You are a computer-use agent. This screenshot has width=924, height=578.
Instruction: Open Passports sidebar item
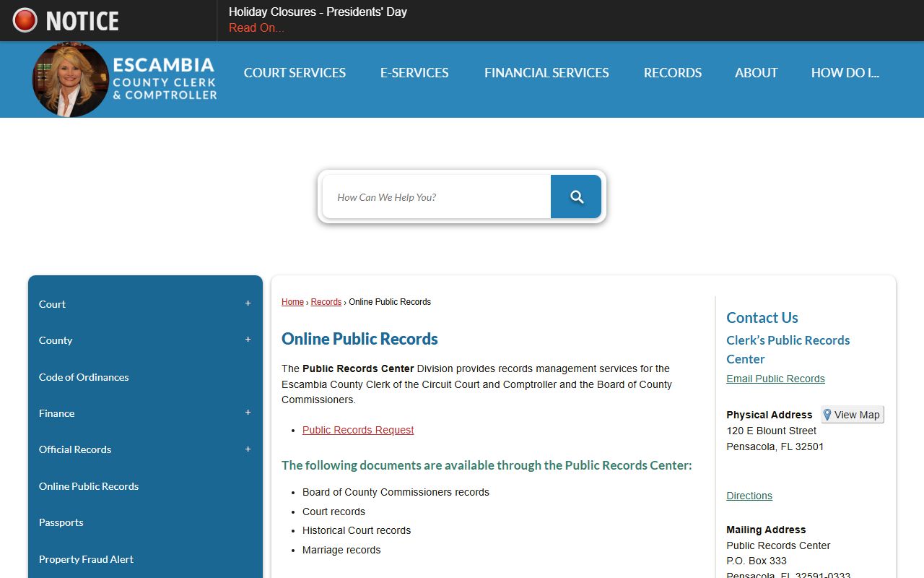coord(61,522)
